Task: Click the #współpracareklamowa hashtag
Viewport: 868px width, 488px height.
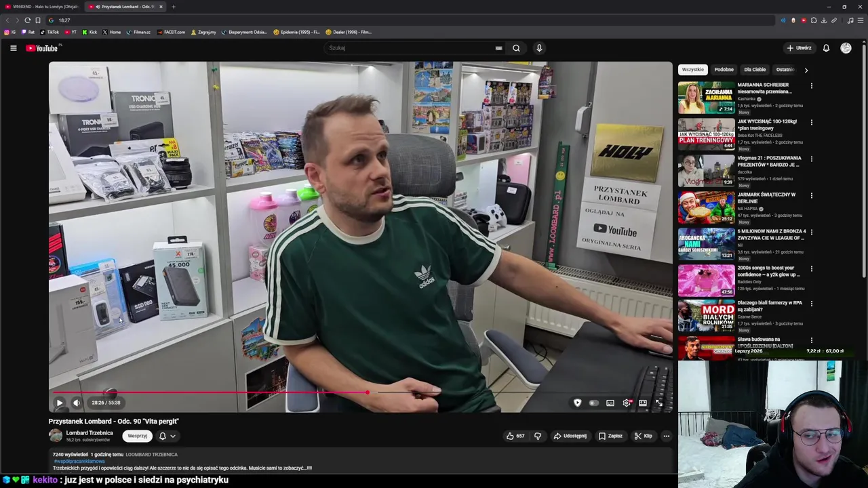Action: click(x=79, y=461)
